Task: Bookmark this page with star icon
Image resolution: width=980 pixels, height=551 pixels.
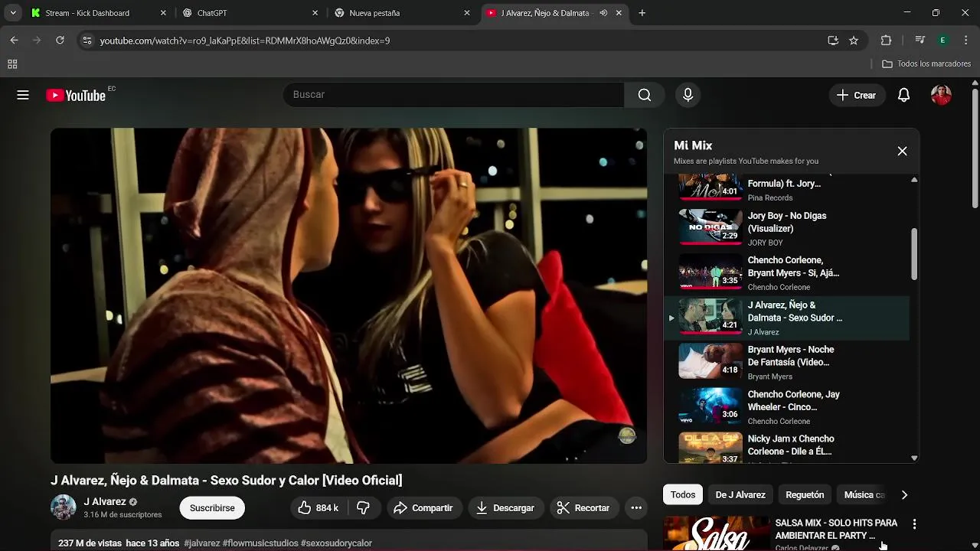Action: 854,41
